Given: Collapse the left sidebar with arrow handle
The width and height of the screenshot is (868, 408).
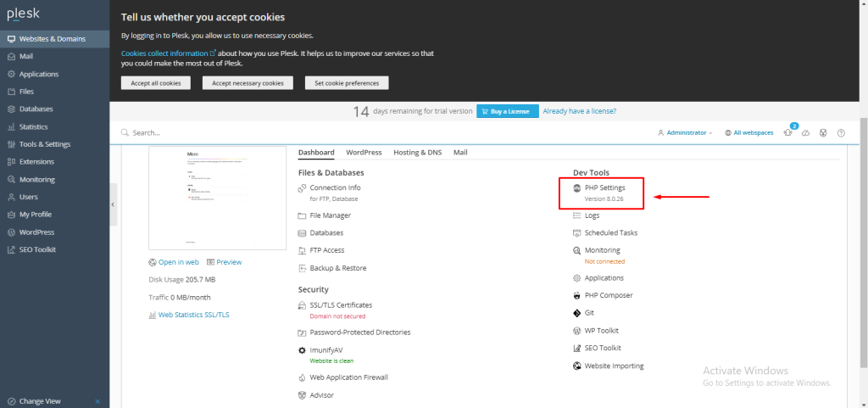Looking at the screenshot, I should click(x=113, y=204).
